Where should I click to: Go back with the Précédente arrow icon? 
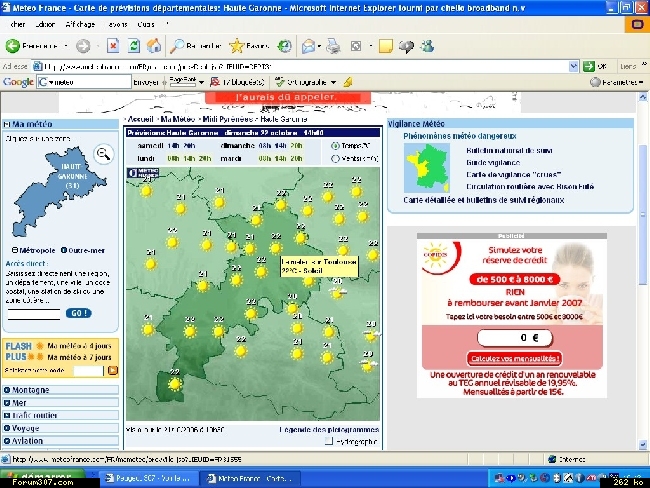tap(12, 46)
